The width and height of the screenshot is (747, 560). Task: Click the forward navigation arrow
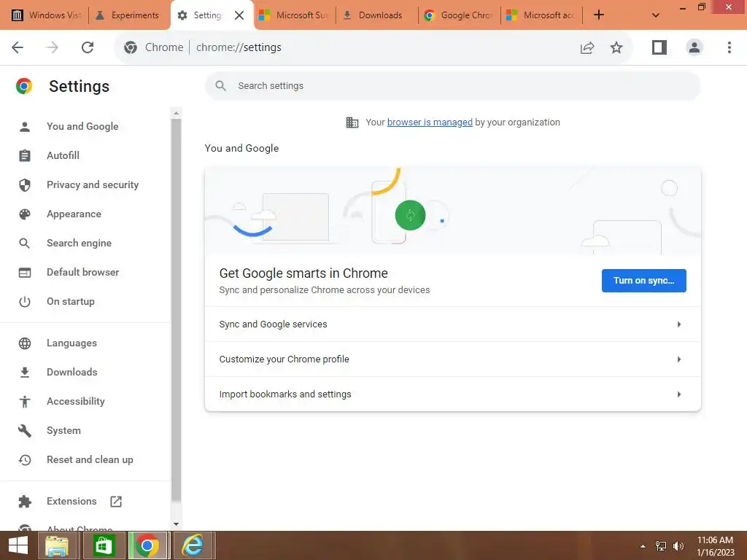coord(53,47)
